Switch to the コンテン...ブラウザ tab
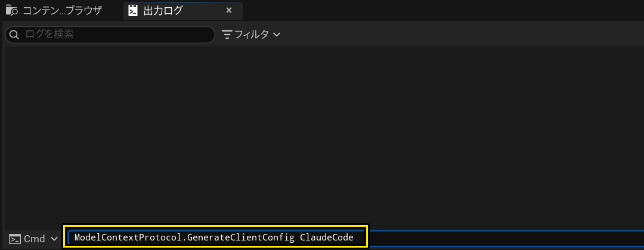The width and height of the screenshot is (644, 250). point(54,11)
